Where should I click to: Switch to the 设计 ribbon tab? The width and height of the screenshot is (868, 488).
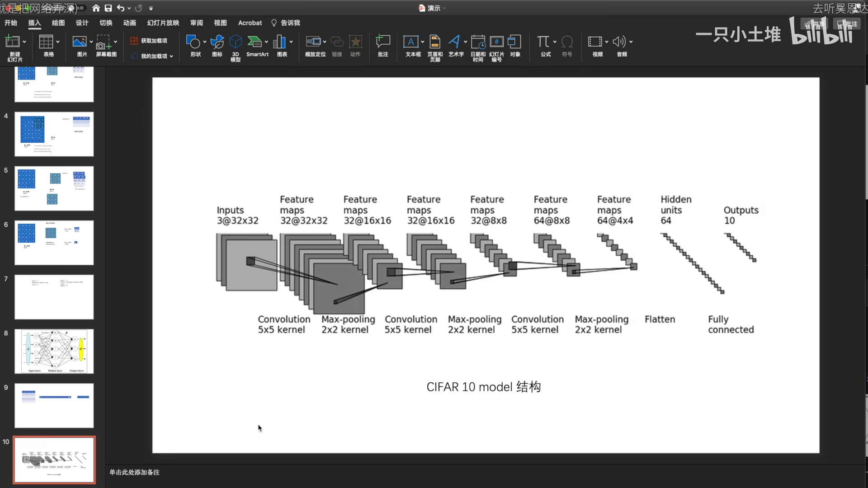pyautogui.click(x=82, y=23)
